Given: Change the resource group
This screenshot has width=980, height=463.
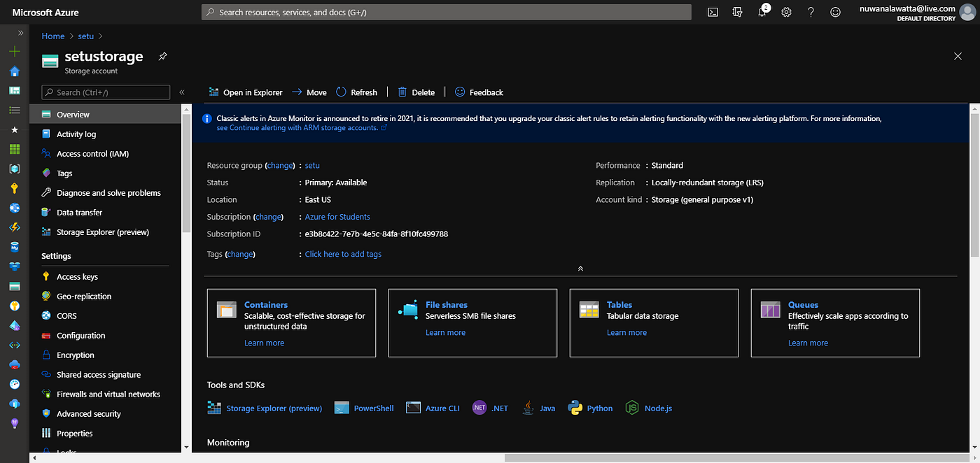Looking at the screenshot, I should pyautogui.click(x=280, y=166).
